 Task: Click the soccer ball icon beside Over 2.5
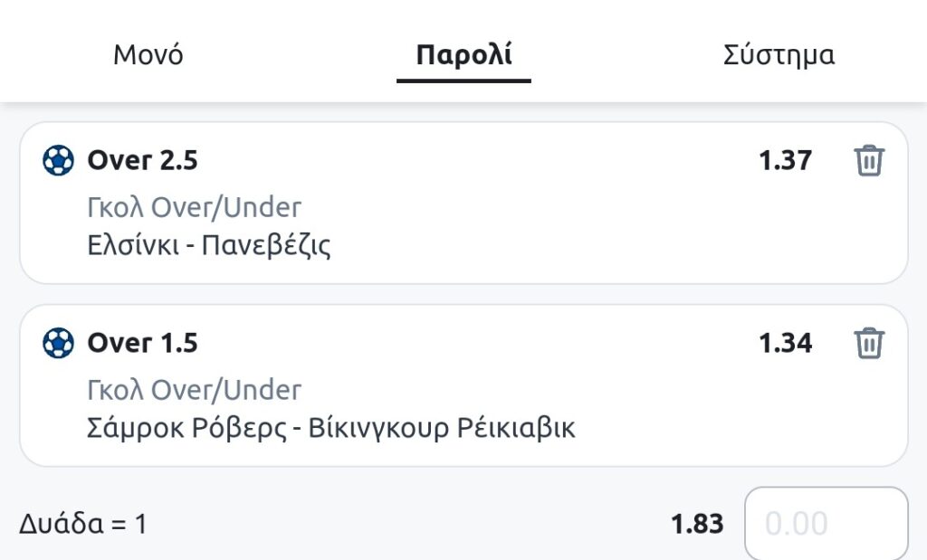click(x=58, y=161)
